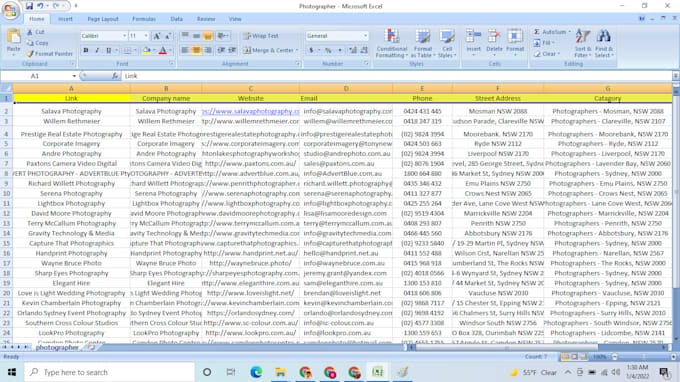Screen dimensions: 680x382
Task: Paste clipboard contents
Action: tap(13, 42)
